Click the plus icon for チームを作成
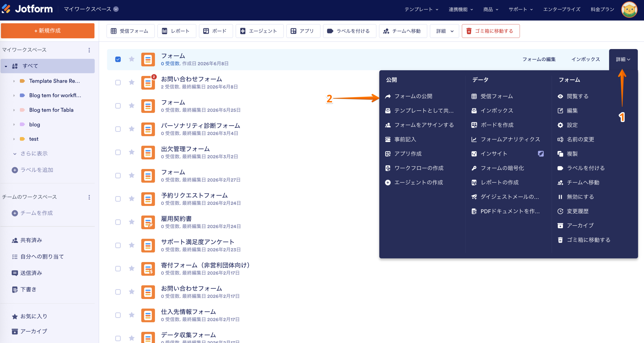The height and width of the screenshot is (343, 644). coord(15,213)
